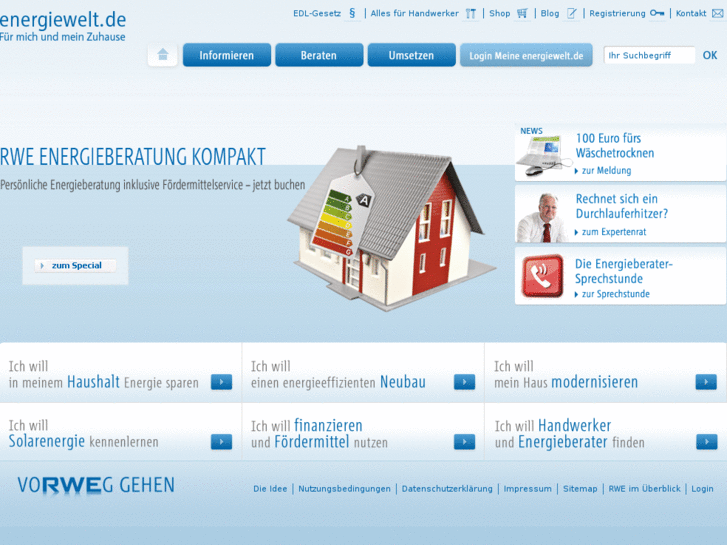
Task: Open 100 Euro fürs Wäschetrocknen headline
Action: click(x=615, y=146)
